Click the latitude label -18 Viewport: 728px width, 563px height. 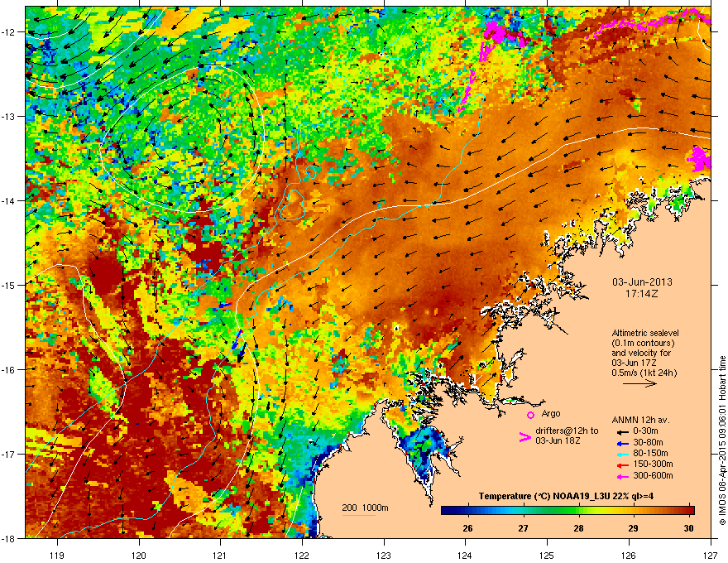pos(8,538)
